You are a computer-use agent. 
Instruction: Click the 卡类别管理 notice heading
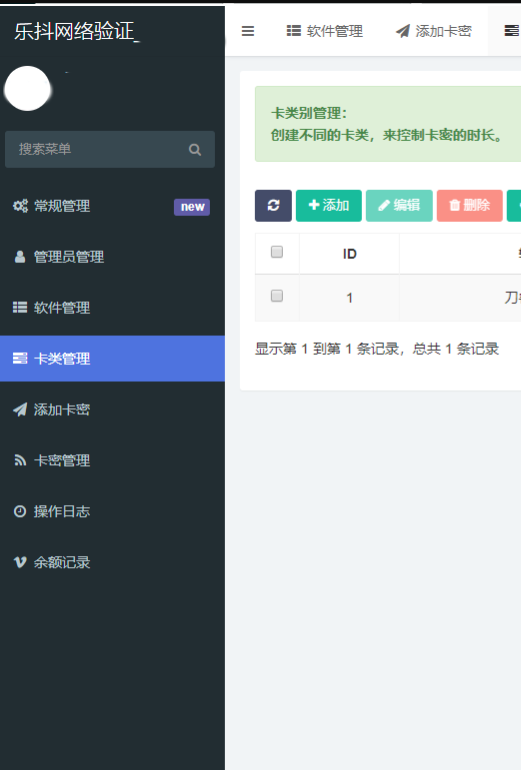[x=309, y=113]
